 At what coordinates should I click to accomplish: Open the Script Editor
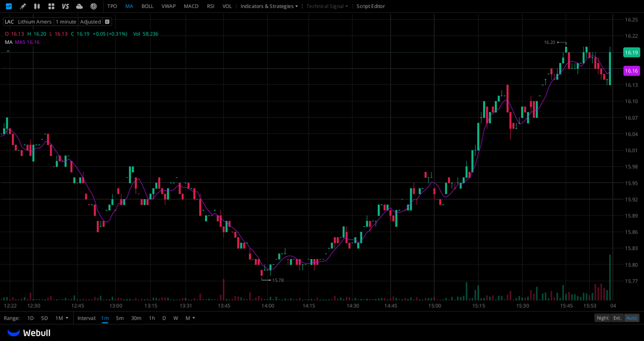click(x=371, y=6)
